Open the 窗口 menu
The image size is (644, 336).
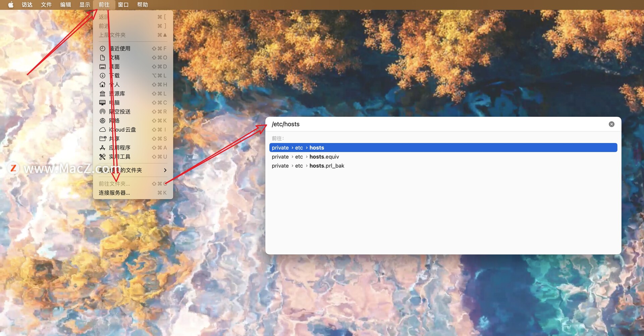123,5
